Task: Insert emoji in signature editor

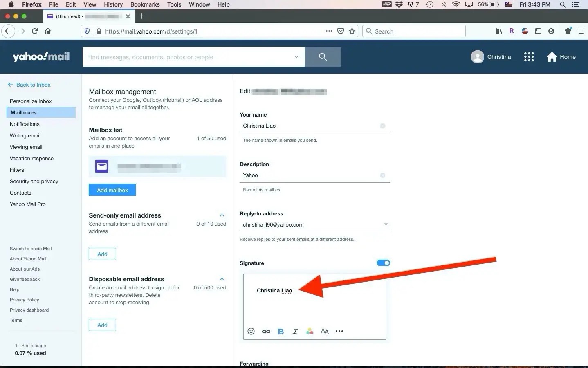Action: tap(251, 331)
